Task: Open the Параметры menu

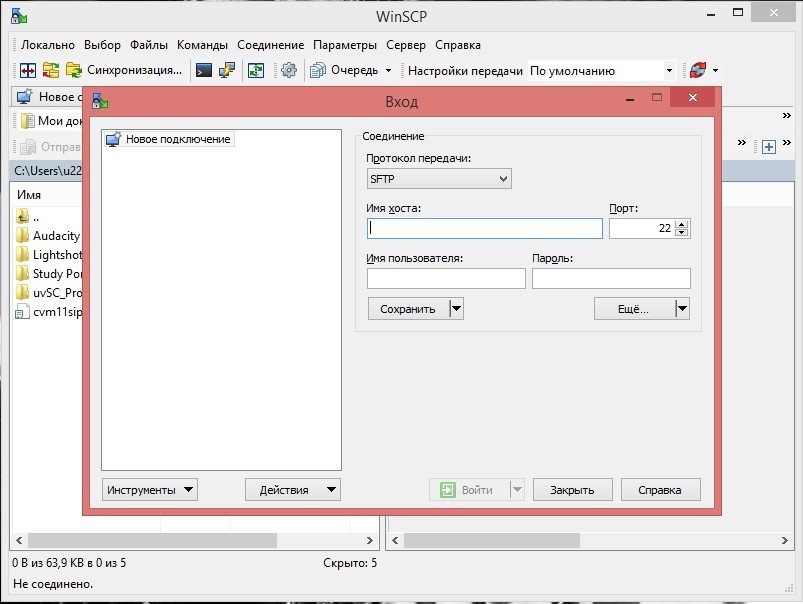Action: point(345,45)
